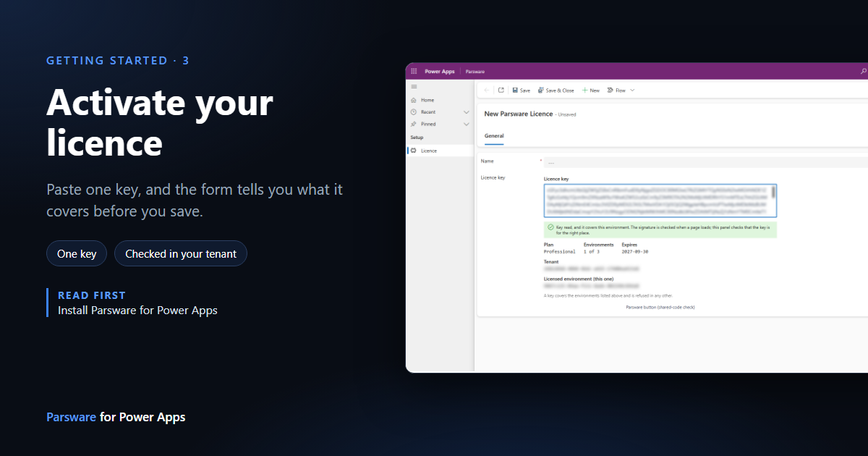Screen dimensions: 868x456
Task: Click the Setup group heading in the sidebar
Action: [x=417, y=137]
